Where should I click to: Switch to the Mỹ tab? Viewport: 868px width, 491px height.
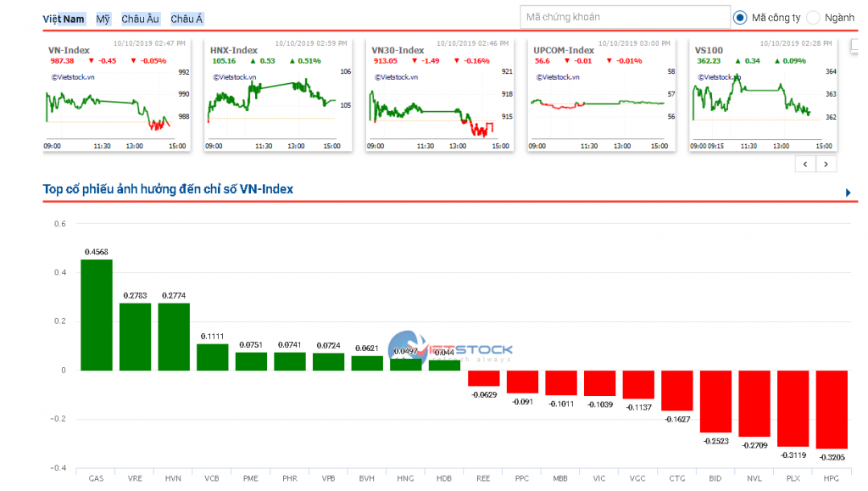(103, 19)
